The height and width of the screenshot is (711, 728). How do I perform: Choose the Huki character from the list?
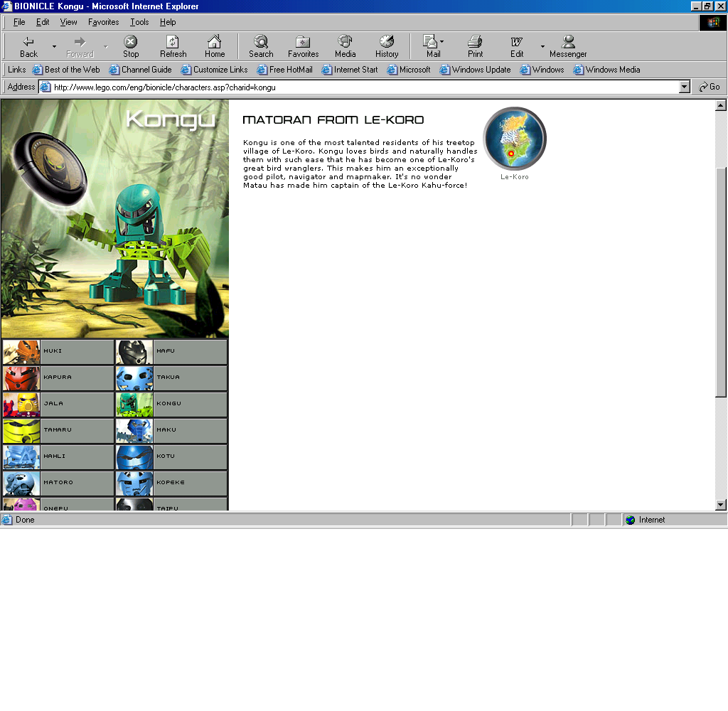click(x=58, y=351)
